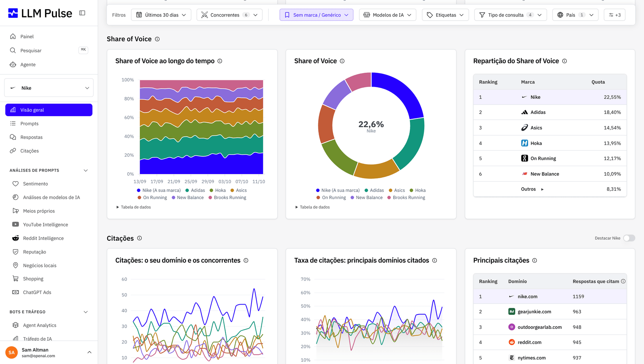644x364 pixels.
Task: Toggle Hoka series in donut chart legend
Action: click(x=417, y=190)
